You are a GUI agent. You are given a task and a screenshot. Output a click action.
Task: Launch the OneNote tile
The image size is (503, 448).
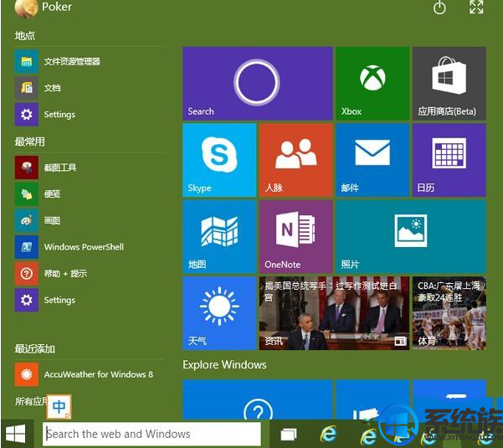[296, 236]
